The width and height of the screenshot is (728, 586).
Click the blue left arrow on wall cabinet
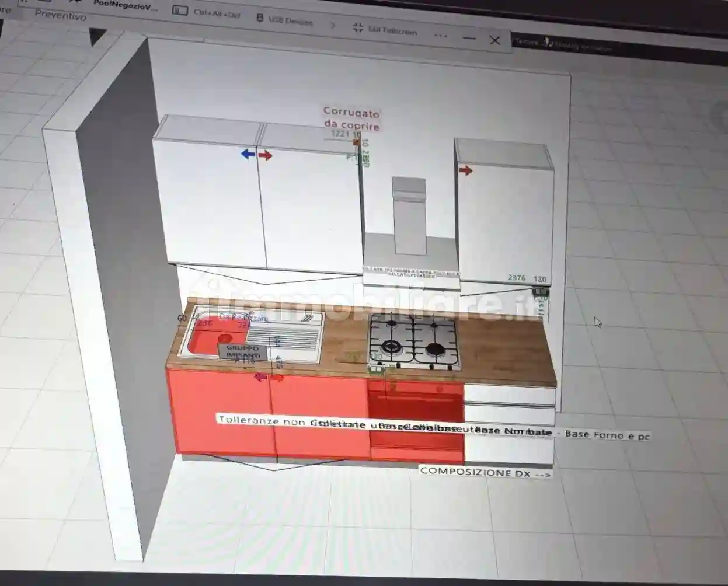[248, 154]
